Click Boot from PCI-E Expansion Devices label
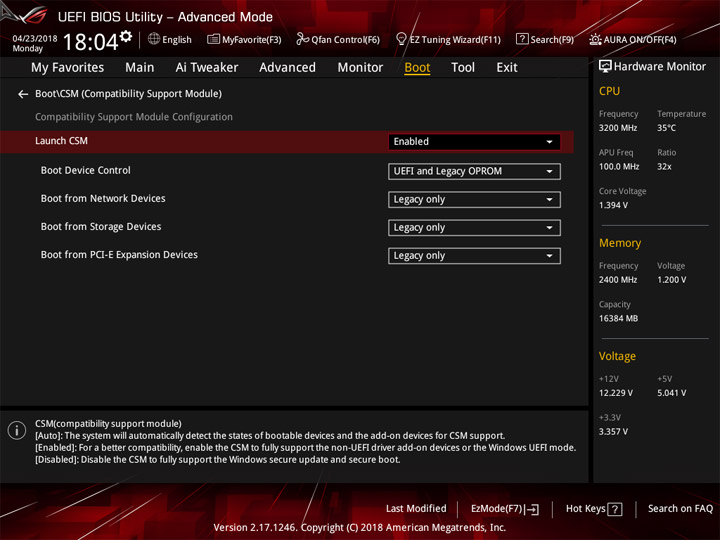Screen dimensions: 720x540 [119, 255]
